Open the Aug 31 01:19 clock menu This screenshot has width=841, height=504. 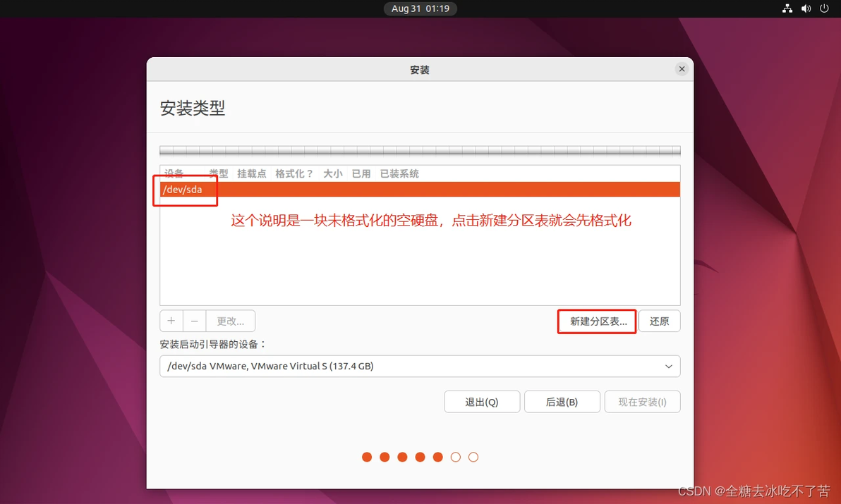(x=420, y=8)
